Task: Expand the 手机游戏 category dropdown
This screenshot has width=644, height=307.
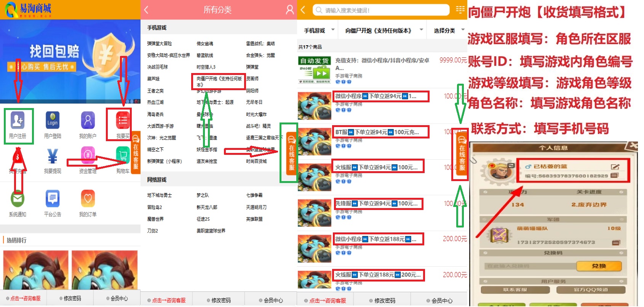Action: tap(319, 30)
